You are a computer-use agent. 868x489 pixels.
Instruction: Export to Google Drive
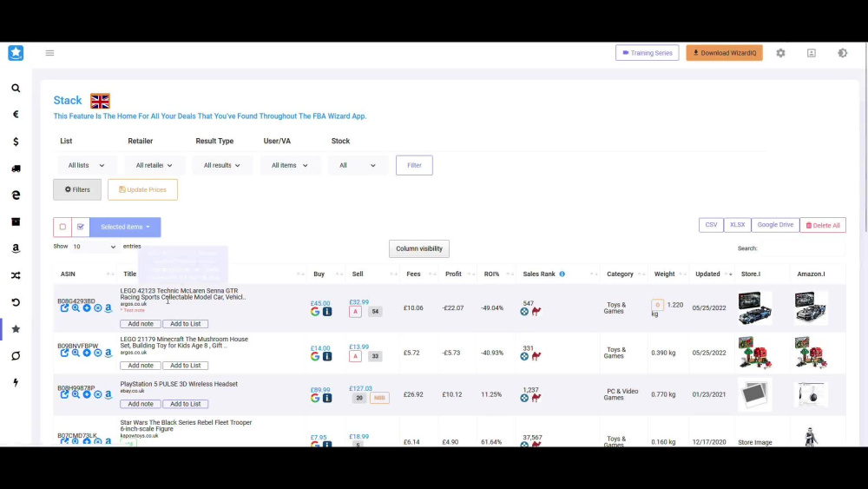[x=775, y=225]
